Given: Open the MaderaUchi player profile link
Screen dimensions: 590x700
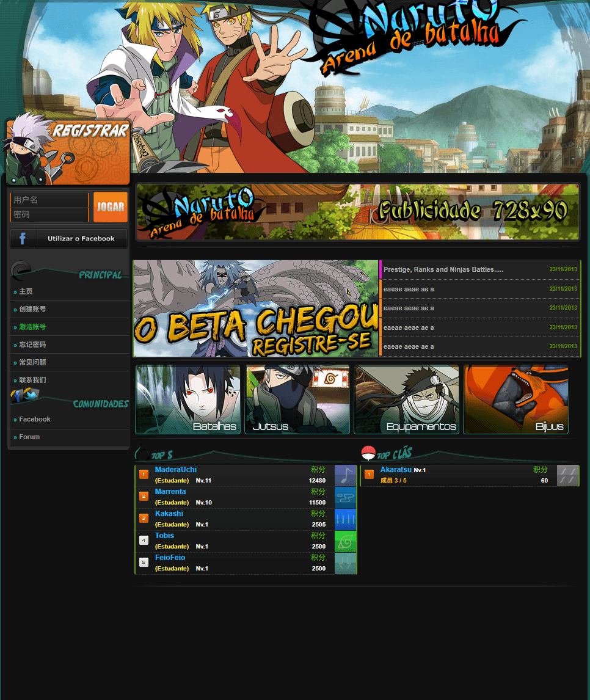Looking at the screenshot, I should [x=176, y=470].
